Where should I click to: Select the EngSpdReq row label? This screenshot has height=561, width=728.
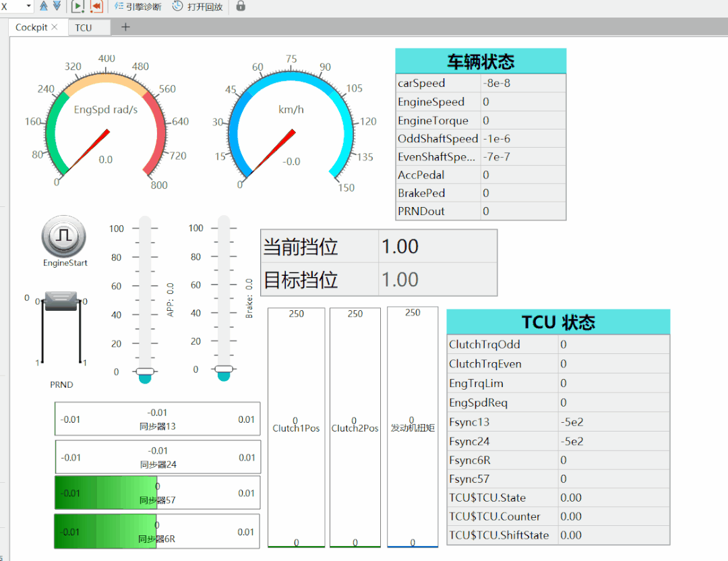(x=478, y=403)
